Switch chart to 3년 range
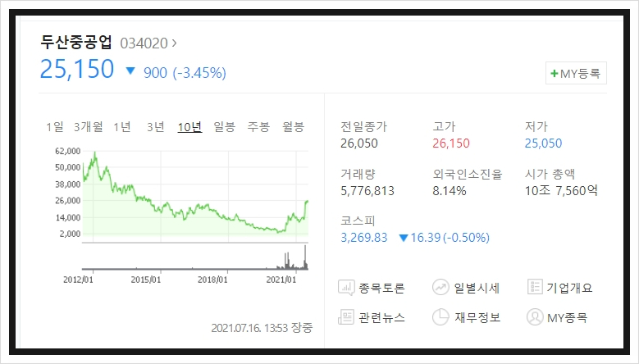The width and height of the screenshot is (639, 364). pyautogui.click(x=156, y=126)
